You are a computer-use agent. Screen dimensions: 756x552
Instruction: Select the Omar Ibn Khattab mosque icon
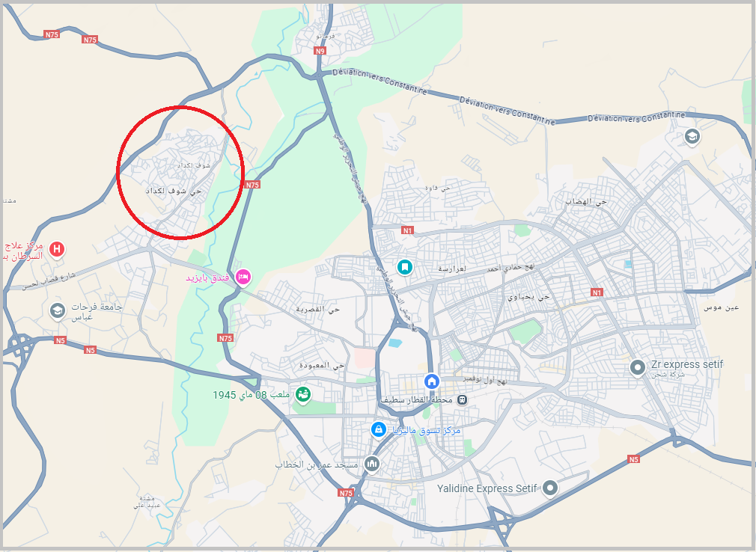372,464
